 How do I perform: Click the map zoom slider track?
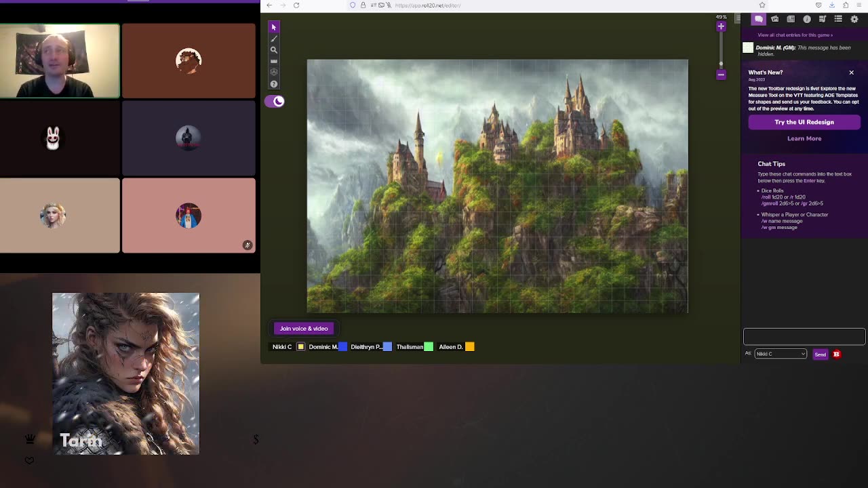pyautogui.click(x=721, y=50)
